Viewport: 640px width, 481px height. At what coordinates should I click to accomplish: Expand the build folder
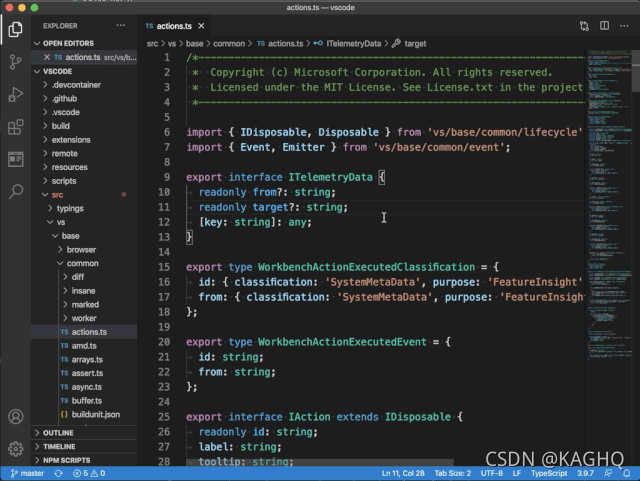[x=84, y=126]
